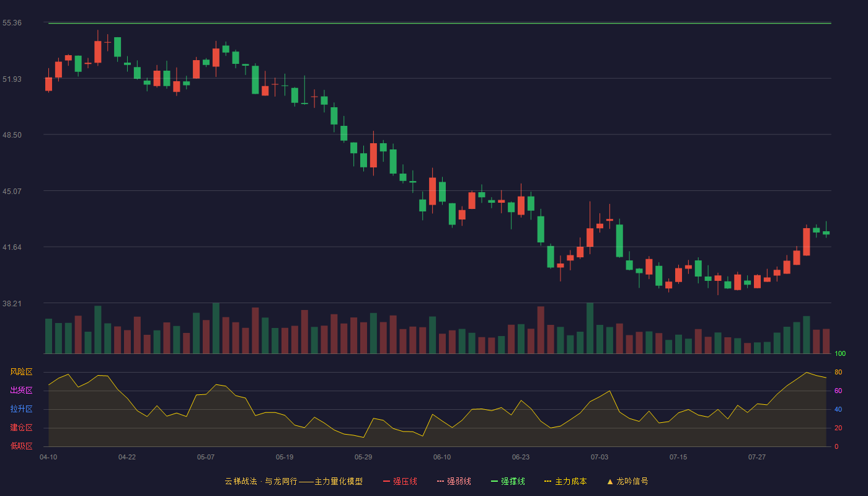Viewport: 868px width, 496px height.
Task: Click the red 20 indicator scale value
Action: (838, 428)
